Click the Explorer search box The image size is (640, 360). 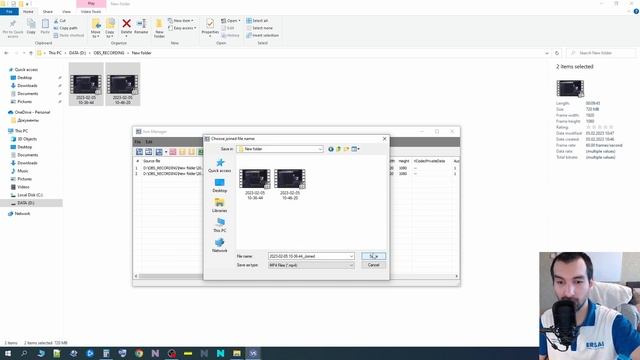[601, 53]
